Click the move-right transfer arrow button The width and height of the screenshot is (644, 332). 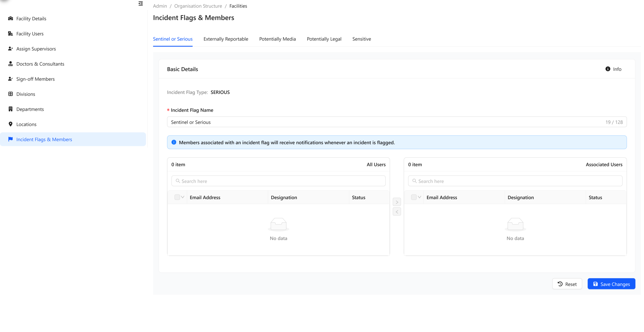[x=397, y=202]
